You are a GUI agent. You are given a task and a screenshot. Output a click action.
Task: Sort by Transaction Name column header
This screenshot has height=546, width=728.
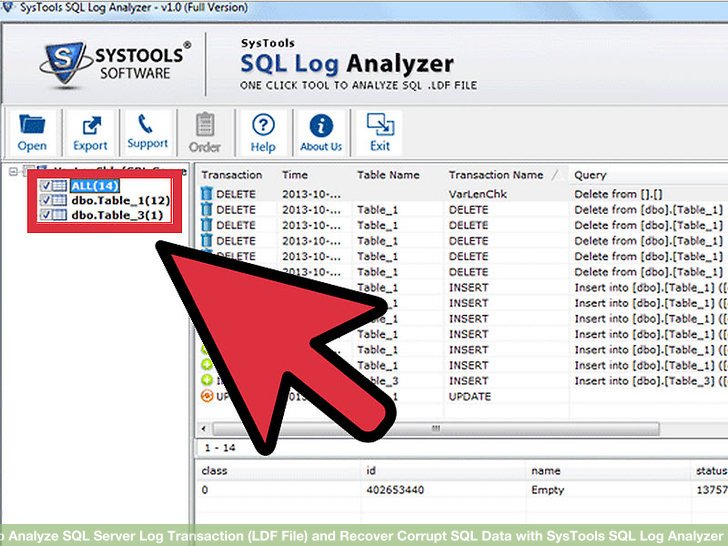point(496,175)
